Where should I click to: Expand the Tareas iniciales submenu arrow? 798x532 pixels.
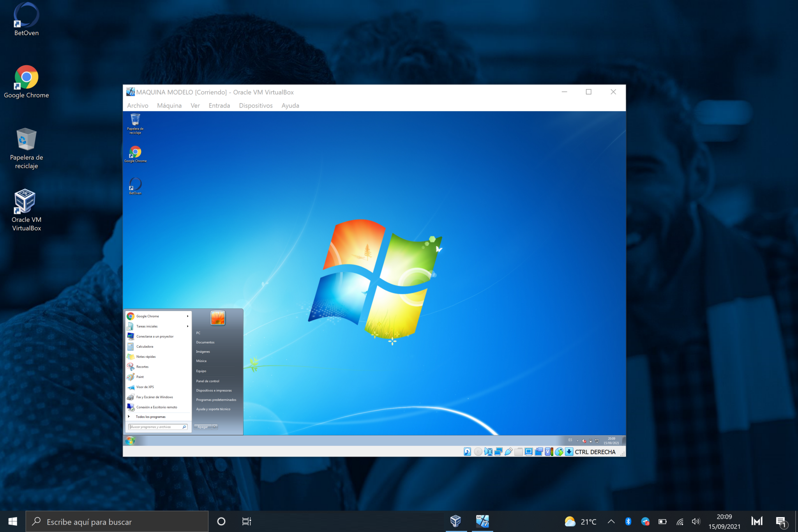pyautogui.click(x=188, y=326)
